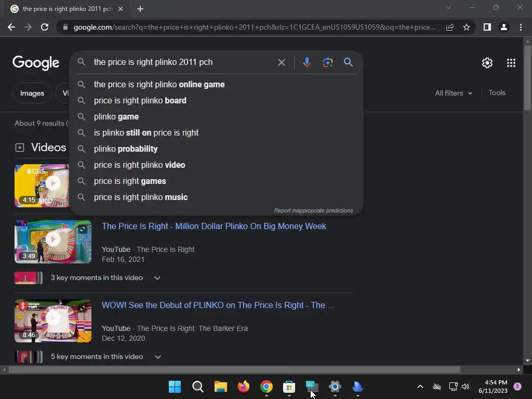This screenshot has width=532, height=399.
Task: Open a new browser tab
Action: (x=140, y=9)
